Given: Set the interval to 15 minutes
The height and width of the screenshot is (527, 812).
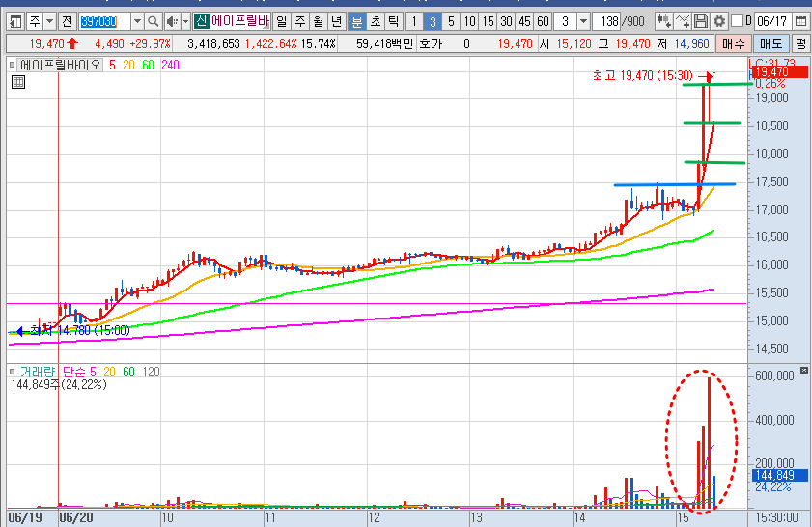Looking at the screenshot, I should pyautogui.click(x=488, y=22).
